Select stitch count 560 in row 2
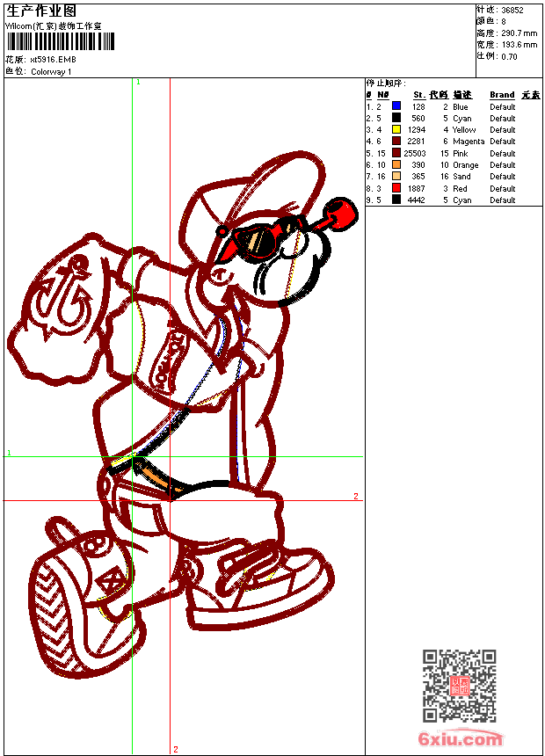The height and width of the screenshot is (756, 545). point(418,119)
